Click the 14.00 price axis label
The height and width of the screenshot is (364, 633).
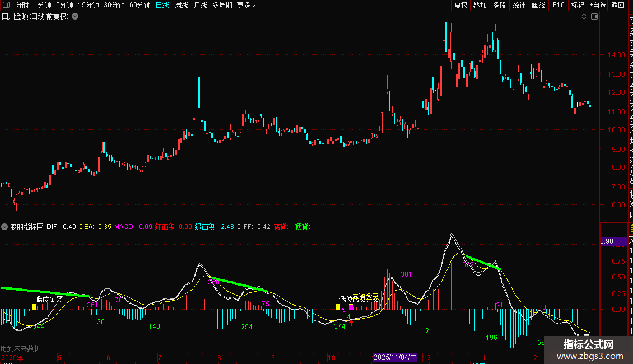pos(616,55)
